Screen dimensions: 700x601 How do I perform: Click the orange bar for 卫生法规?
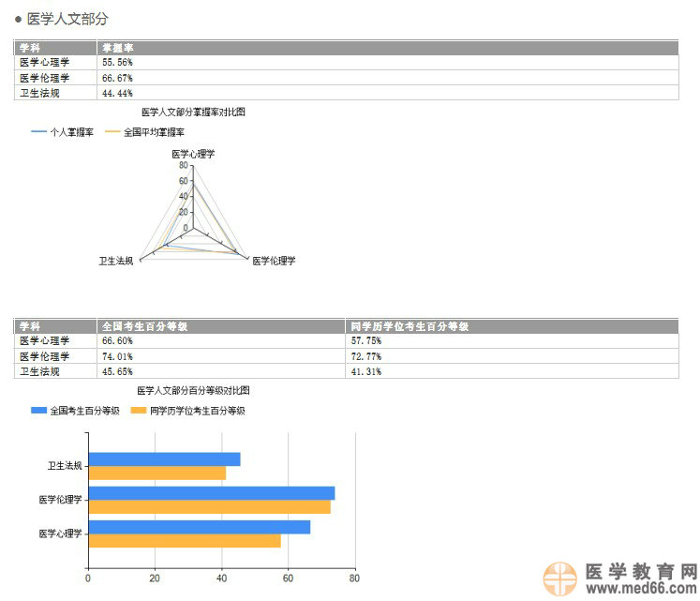click(156, 473)
